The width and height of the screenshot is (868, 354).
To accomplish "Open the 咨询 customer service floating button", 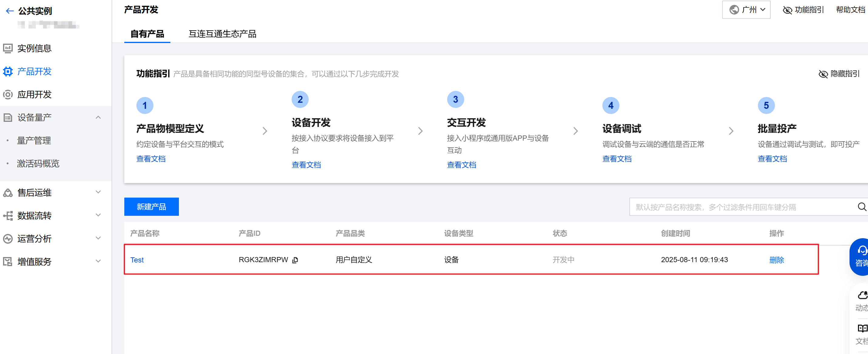I will point(861,256).
